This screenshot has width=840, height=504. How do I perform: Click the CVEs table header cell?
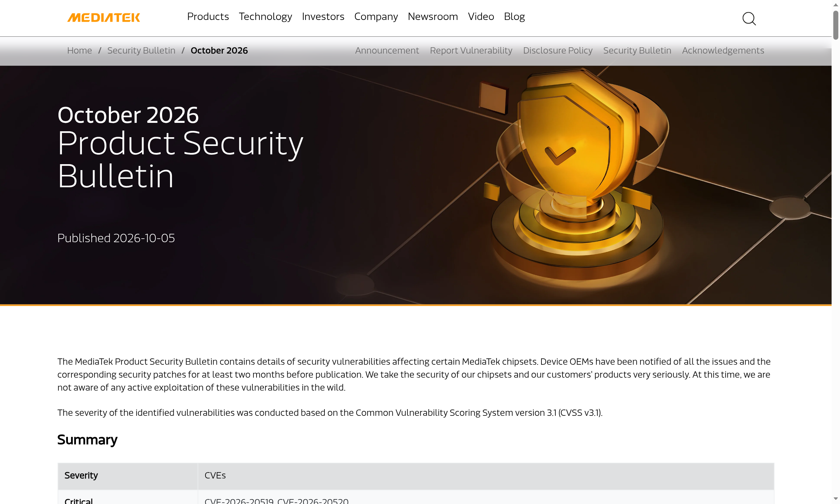point(486,476)
